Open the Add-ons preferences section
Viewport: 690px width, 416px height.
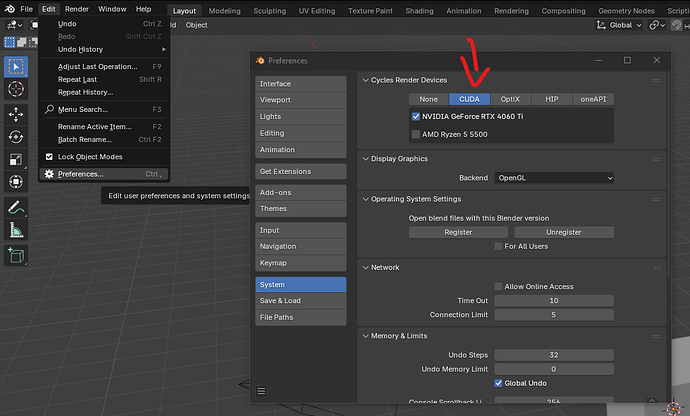pyautogui.click(x=301, y=192)
